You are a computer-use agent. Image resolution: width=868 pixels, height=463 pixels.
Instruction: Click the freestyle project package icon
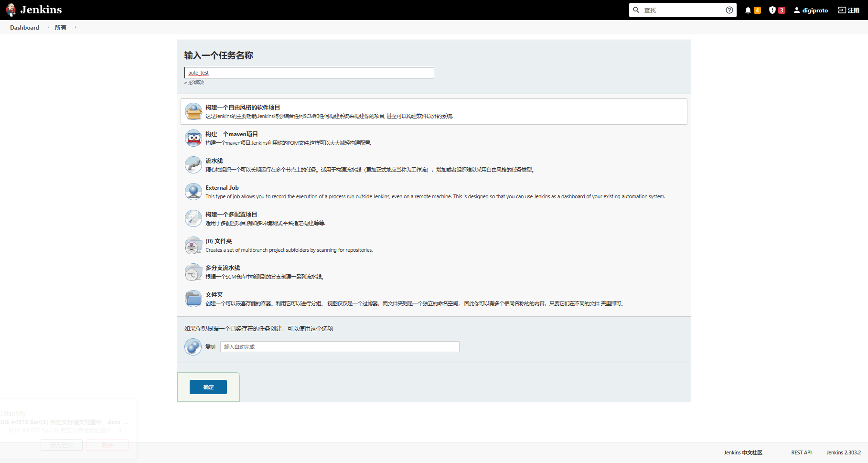[x=193, y=111]
